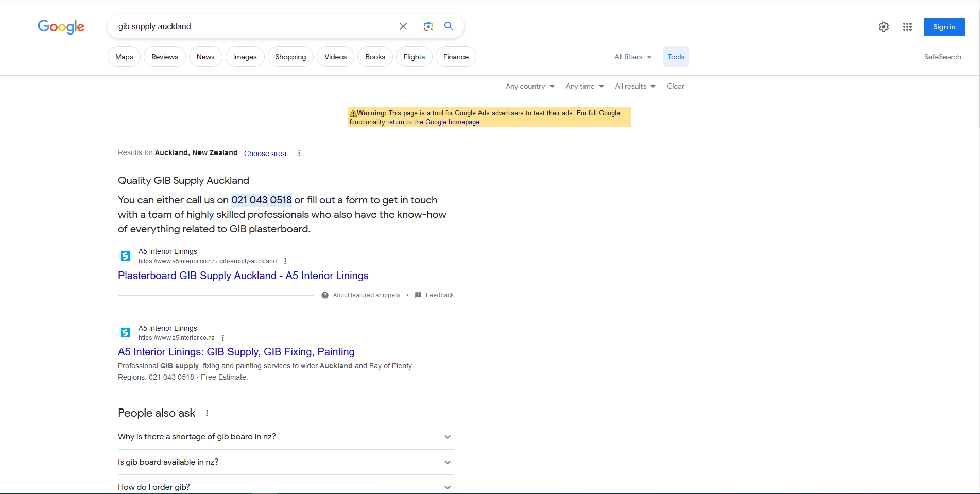
Task: Click the Feedback link
Action: (x=440, y=295)
